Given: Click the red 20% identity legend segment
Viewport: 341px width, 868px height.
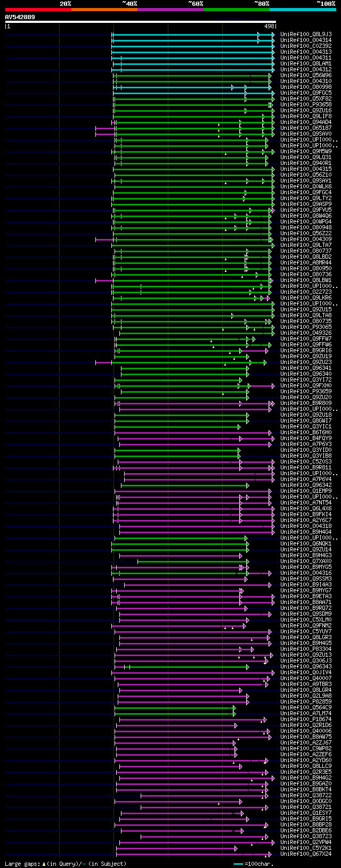Looking at the screenshot, I should (38, 10).
